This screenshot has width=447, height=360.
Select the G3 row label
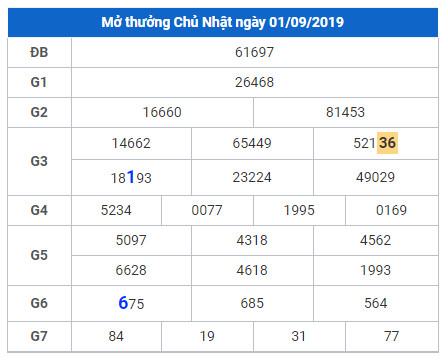click(x=39, y=161)
